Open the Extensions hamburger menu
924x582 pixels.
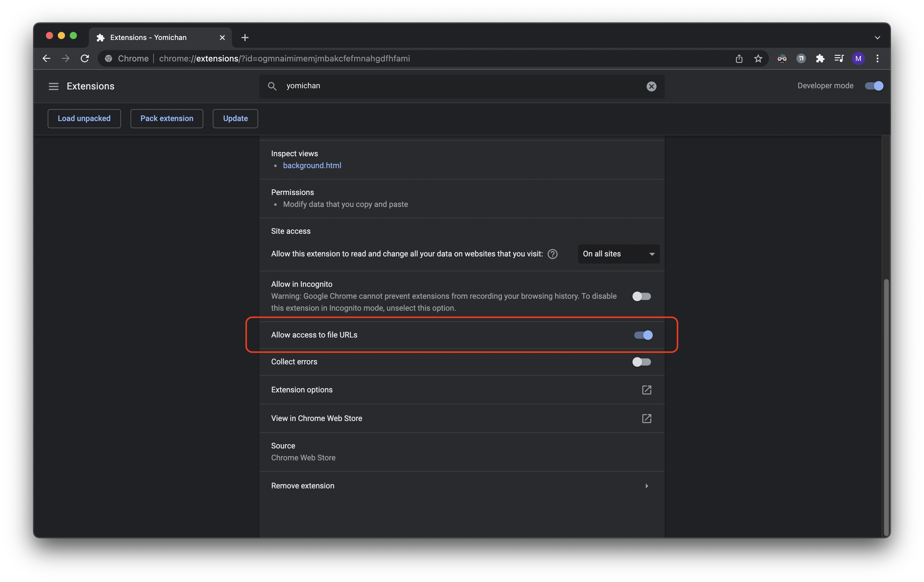click(x=53, y=86)
